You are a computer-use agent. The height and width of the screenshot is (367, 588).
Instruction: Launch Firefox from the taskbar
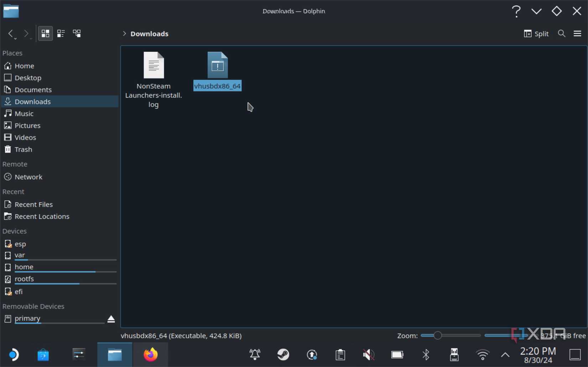tap(150, 355)
